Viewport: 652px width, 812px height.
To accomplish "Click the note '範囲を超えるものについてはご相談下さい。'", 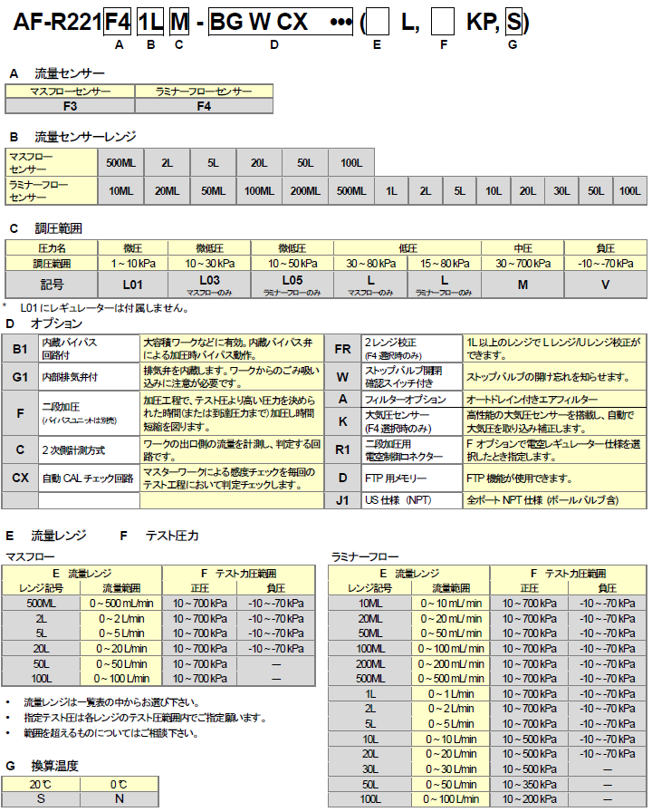I will 111,733.
